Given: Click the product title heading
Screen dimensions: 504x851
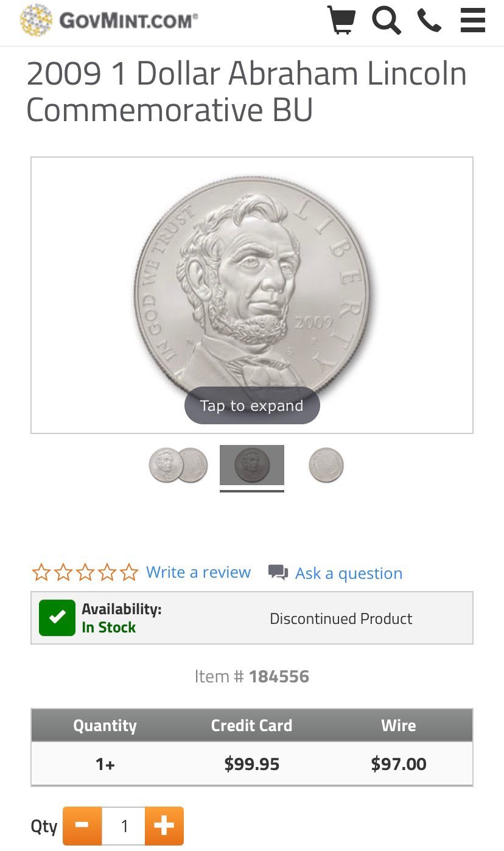Looking at the screenshot, I should pyautogui.click(x=247, y=92).
